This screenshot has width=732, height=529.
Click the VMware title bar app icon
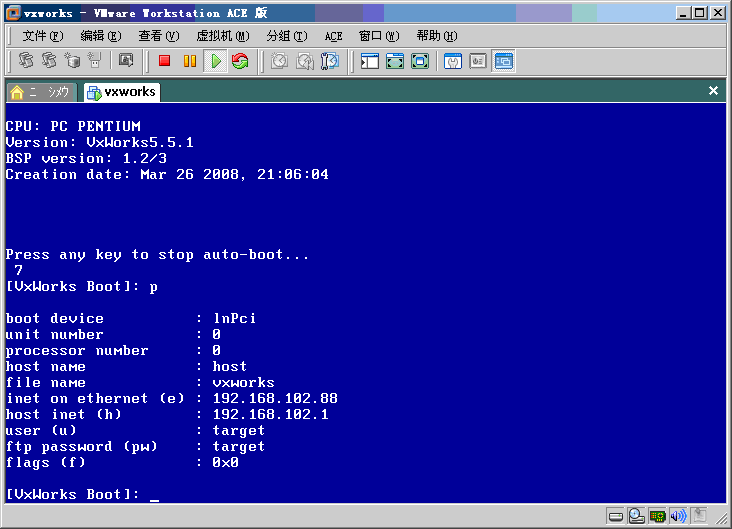[13, 13]
